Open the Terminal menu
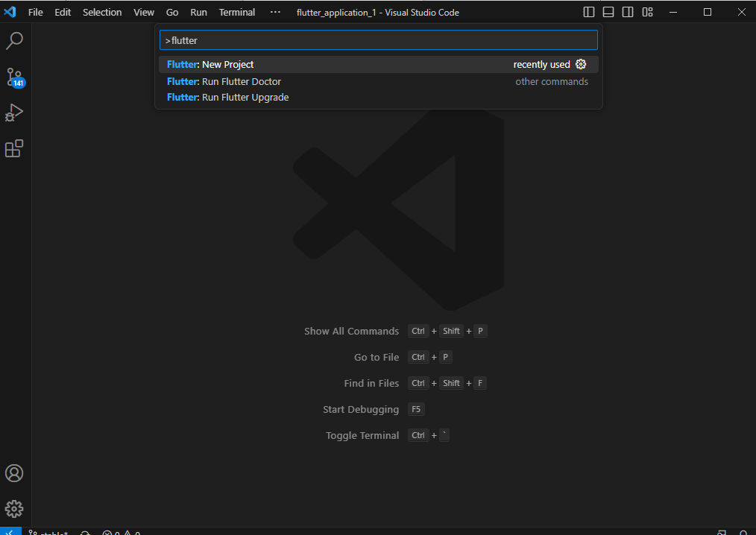This screenshot has width=756, height=535. coord(237,13)
